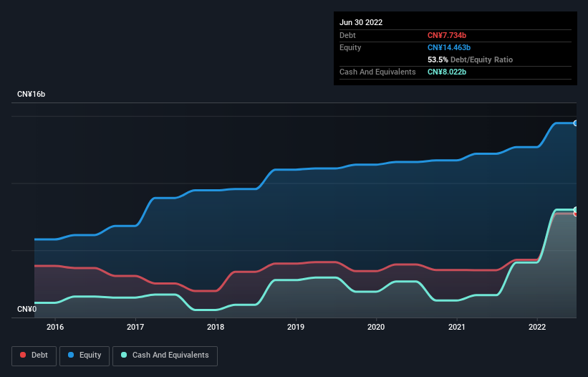The height and width of the screenshot is (377, 588).
Task: Select the blue Equity end-point marker on chart
Action: pos(576,123)
